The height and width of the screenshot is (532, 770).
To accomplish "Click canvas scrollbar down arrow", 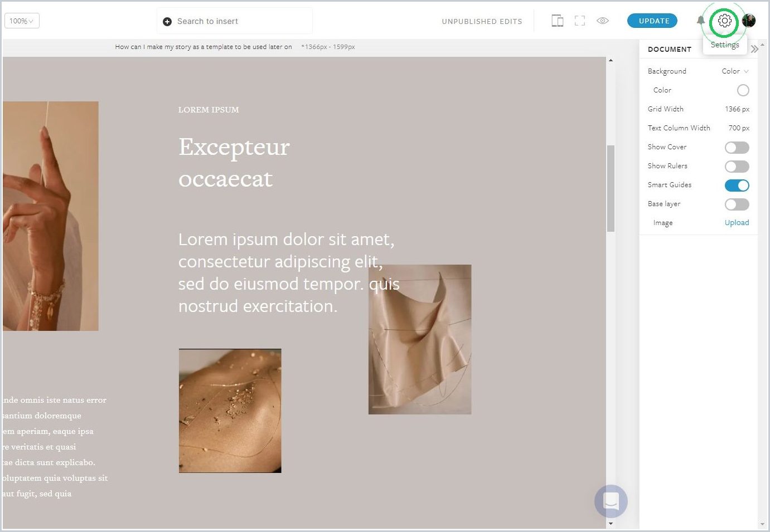I will pos(611,523).
